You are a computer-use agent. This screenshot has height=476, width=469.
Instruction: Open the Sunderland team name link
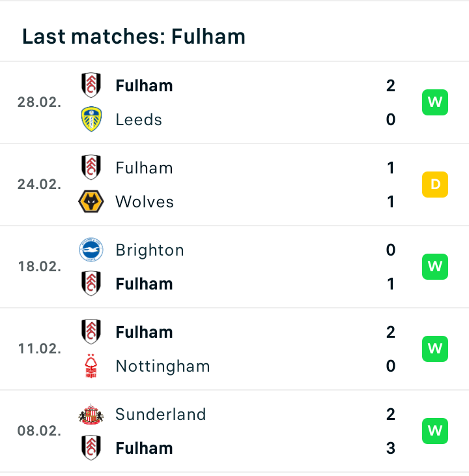161,414
